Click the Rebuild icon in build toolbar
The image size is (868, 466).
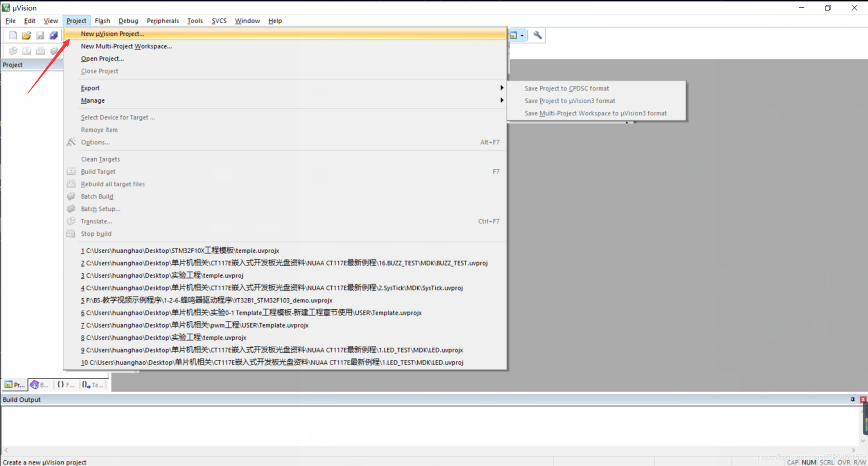[x=40, y=51]
